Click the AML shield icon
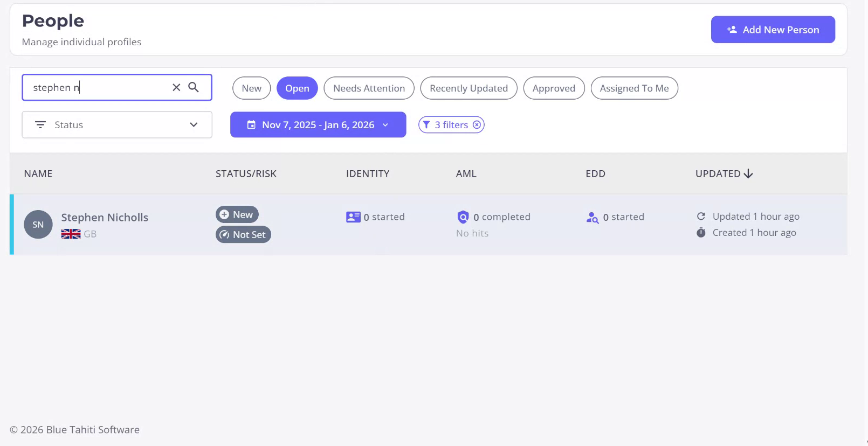The image size is (868, 446). 463,217
